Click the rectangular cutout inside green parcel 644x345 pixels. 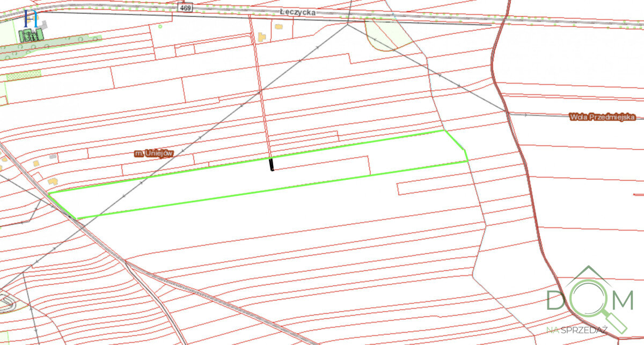pos(322,166)
